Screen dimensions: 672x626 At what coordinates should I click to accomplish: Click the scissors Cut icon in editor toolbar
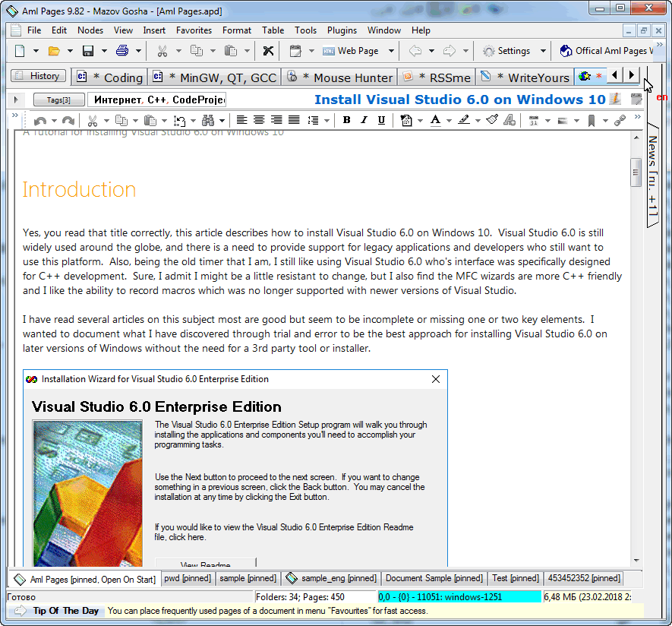(92, 121)
